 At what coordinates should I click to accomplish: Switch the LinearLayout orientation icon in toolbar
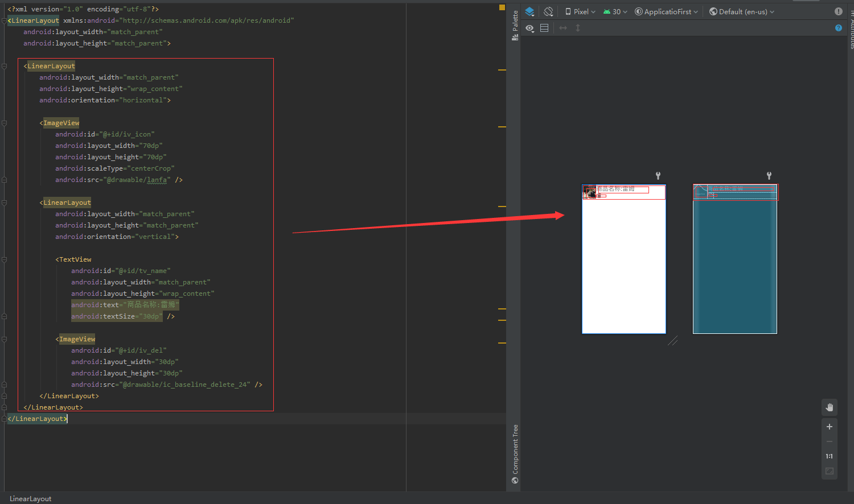544,28
